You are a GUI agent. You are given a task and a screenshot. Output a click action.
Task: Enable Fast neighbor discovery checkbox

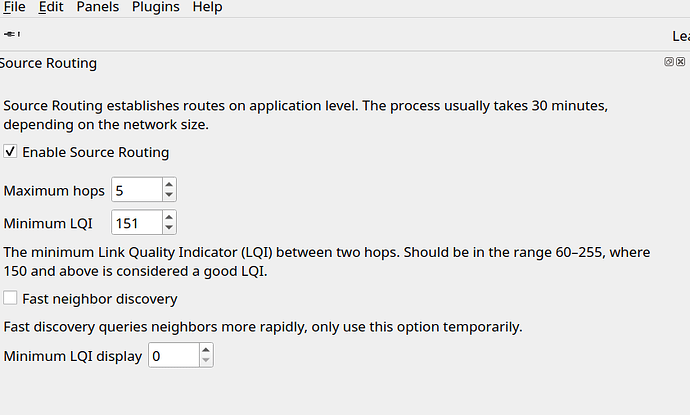pyautogui.click(x=10, y=298)
